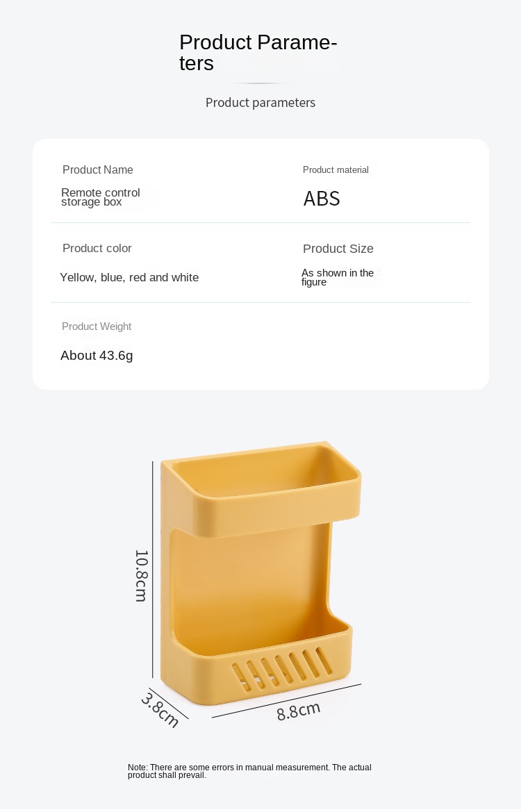Click the "About 43.6g" weight value

pos(97,356)
